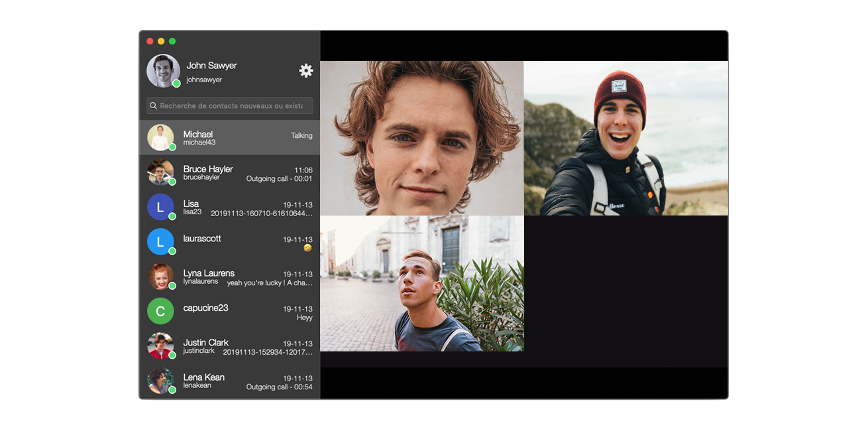Click the johnsawyer username text
The height and width of the screenshot is (431, 868).
(204, 80)
